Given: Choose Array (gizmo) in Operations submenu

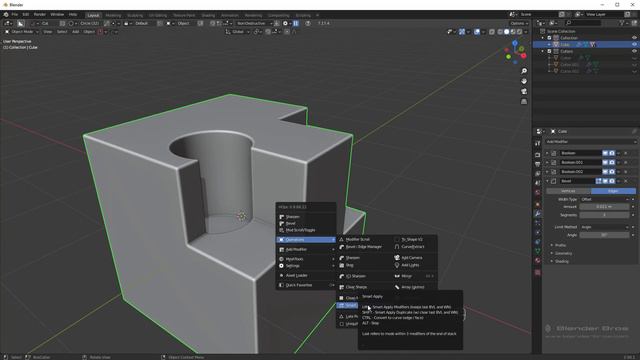Looking at the screenshot, I should tap(413, 287).
